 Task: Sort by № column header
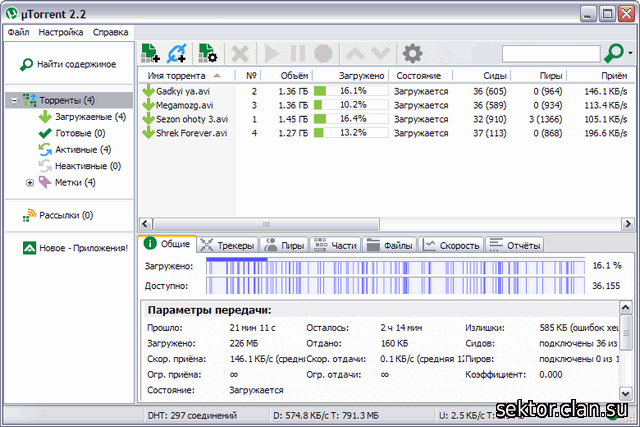[251, 76]
